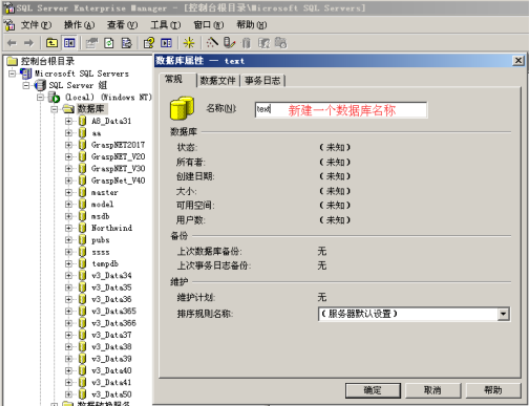Select the SQL Server 组 tree node

click(78, 85)
